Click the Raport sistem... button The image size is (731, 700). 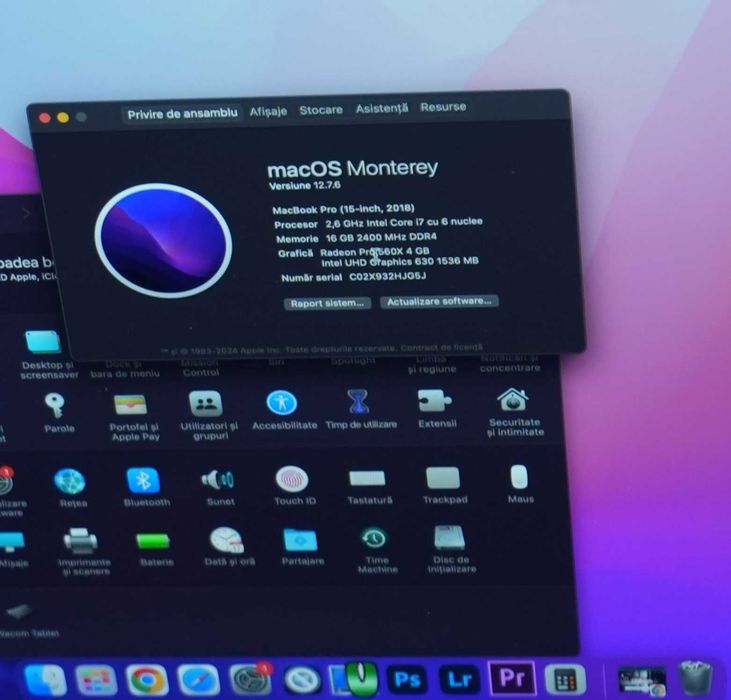coord(327,303)
